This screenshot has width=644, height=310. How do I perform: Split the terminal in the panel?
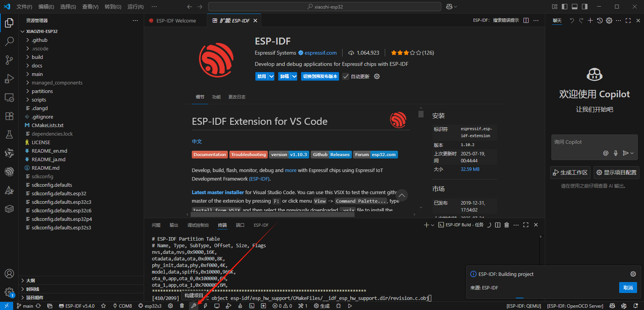[498, 225]
